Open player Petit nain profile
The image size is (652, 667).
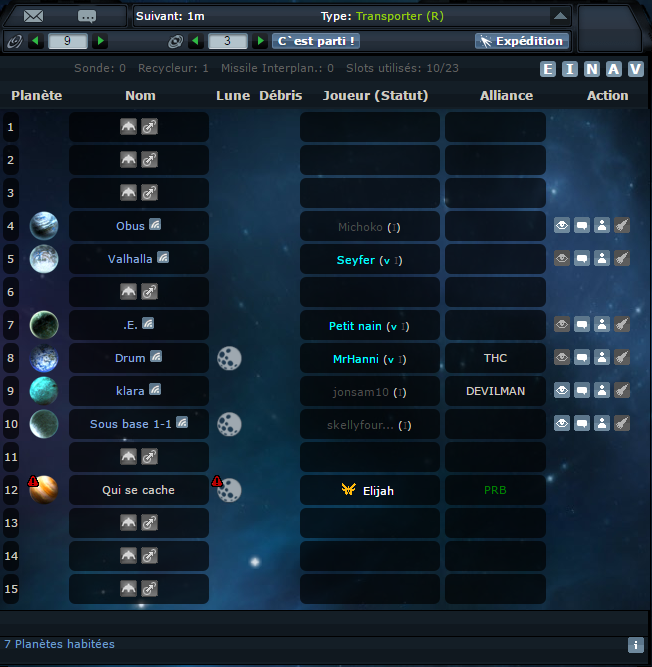(x=355, y=326)
